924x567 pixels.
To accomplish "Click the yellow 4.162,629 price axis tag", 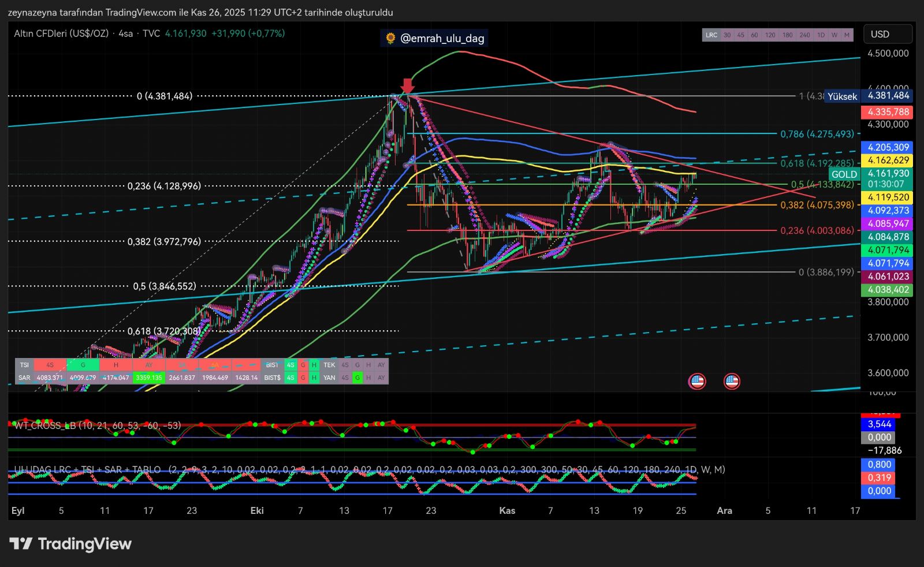I will click(888, 161).
